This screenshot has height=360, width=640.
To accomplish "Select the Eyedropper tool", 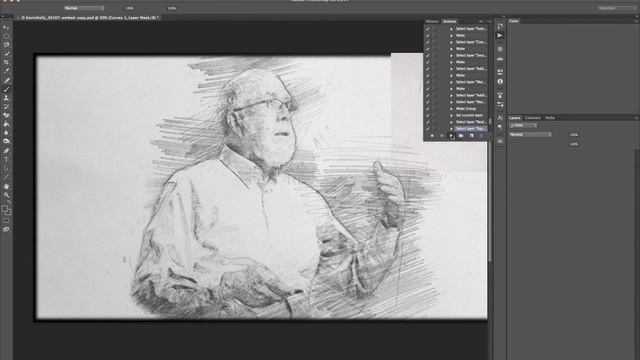I will click(x=6, y=71).
